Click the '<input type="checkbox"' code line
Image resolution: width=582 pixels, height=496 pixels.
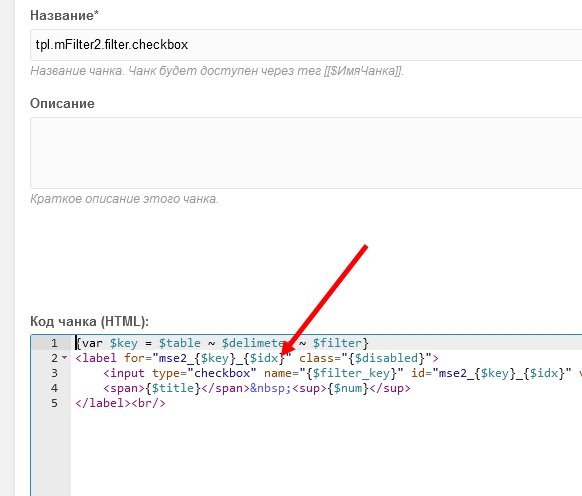342,373
